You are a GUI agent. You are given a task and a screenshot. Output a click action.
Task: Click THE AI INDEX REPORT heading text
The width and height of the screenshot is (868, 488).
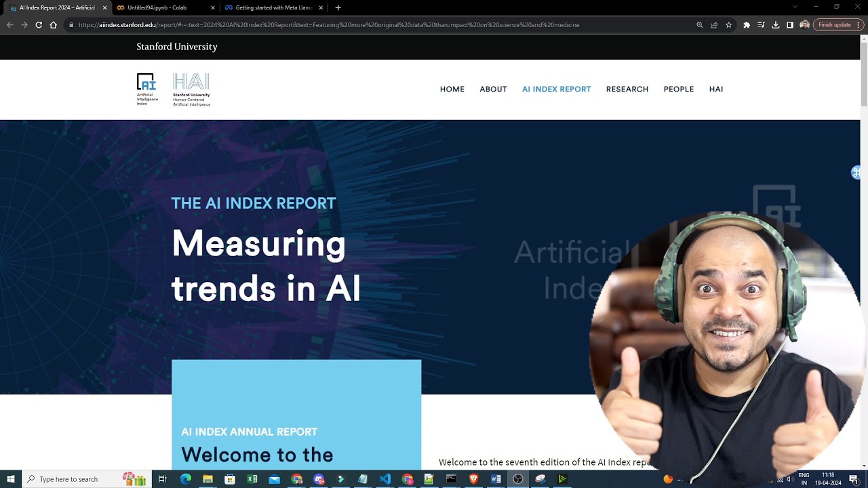click(254, 203)
